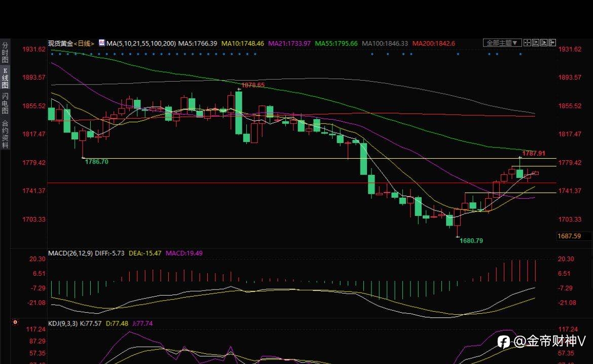Click the J:77.74 value

pyautogui.click(x=142, y=323)
